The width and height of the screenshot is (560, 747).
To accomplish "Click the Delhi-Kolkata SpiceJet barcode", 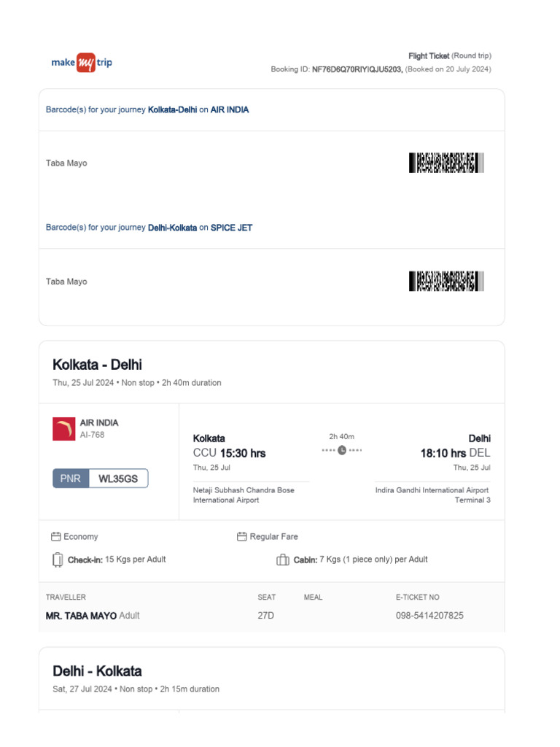I will (x=446, y=281).
